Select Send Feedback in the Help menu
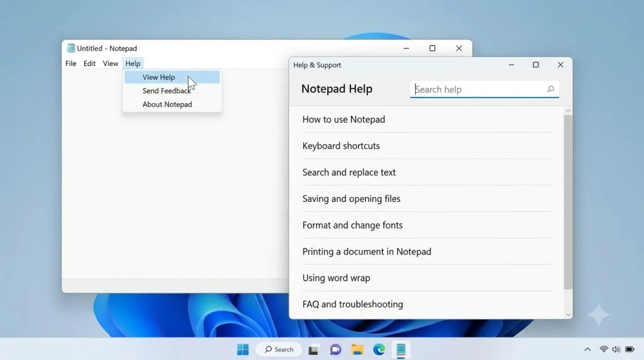Viewport: 644px width, 360px height. [172, 91]
